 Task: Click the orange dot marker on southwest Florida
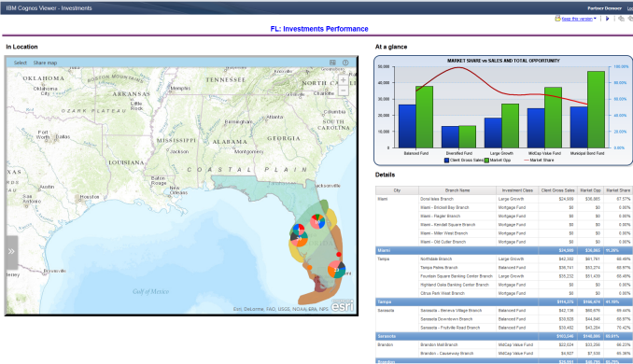click(x=310, y=267)
